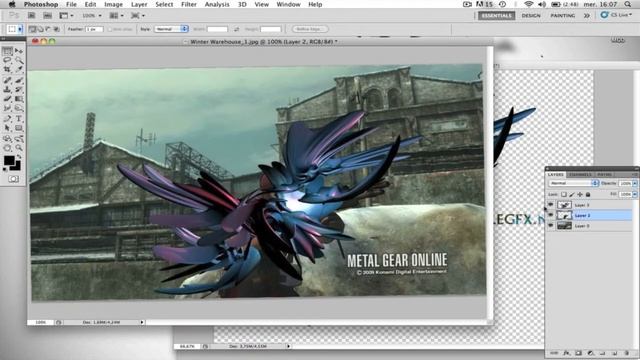640x360 pixels.
Task: Toggle Lock image pixels
Action: pos(572,194)
